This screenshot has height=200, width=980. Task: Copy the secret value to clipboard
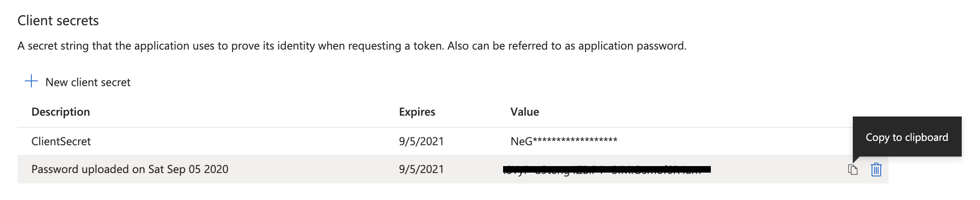[852, 170]
